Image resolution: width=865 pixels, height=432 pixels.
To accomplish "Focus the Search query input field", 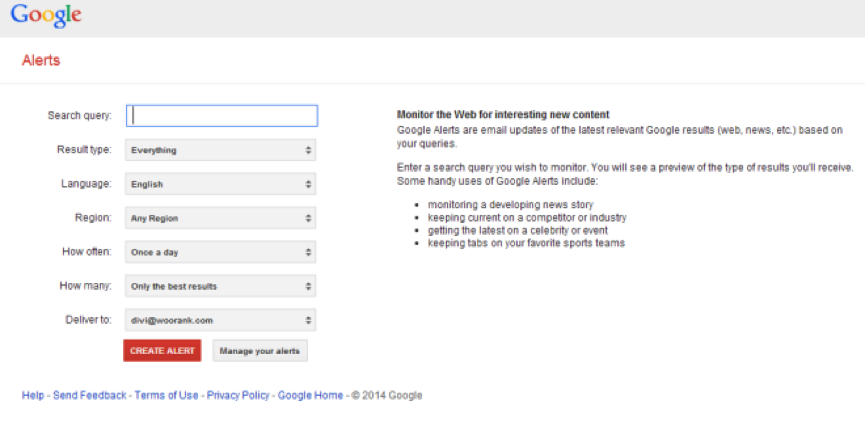I will click(222, 116).
